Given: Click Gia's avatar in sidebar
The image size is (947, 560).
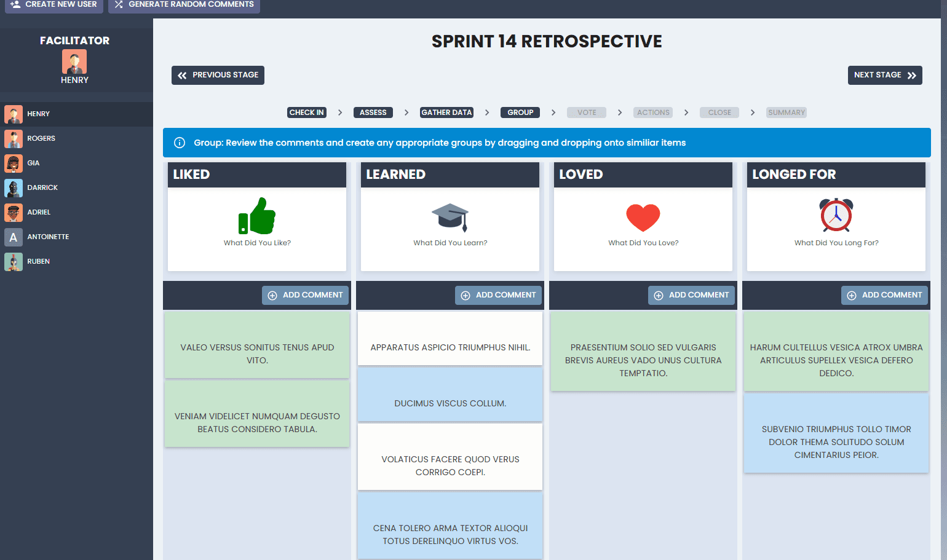Looking at the screenshot, I should click(x=14, y=164).
